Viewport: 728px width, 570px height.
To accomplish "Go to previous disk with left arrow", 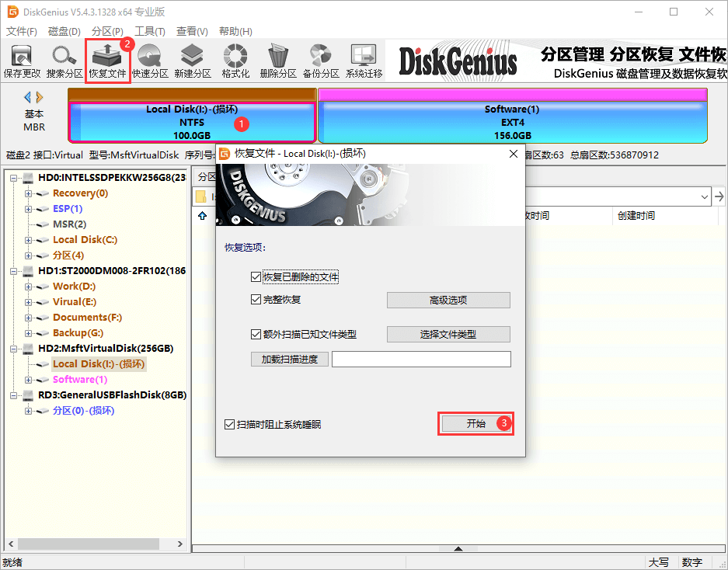I will (27, 97).
